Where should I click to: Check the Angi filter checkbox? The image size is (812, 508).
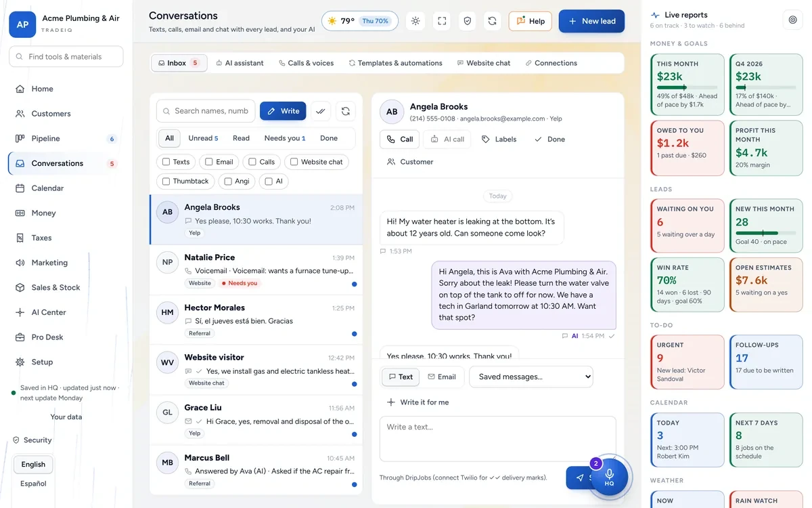click(x=228, y=181)
